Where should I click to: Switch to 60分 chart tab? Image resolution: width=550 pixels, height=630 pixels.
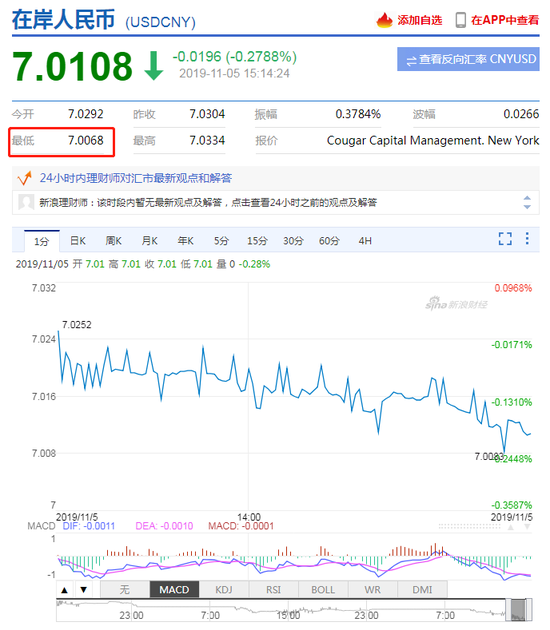point(329,241)
